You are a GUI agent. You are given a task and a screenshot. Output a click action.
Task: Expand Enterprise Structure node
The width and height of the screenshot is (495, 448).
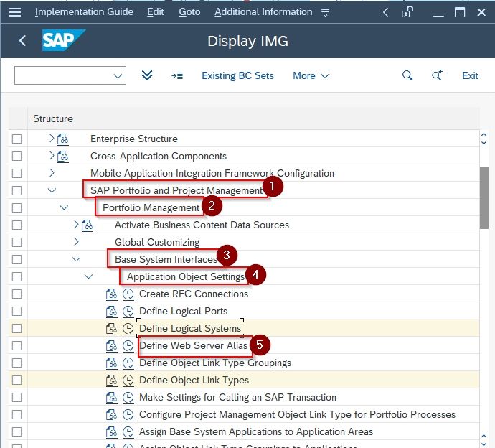coord(52,138)
